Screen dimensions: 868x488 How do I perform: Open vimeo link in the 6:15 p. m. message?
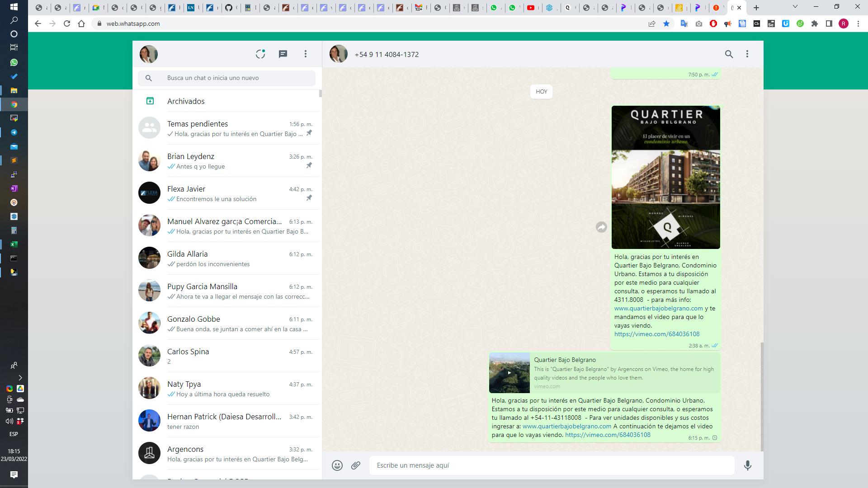(x=608, y=435)
